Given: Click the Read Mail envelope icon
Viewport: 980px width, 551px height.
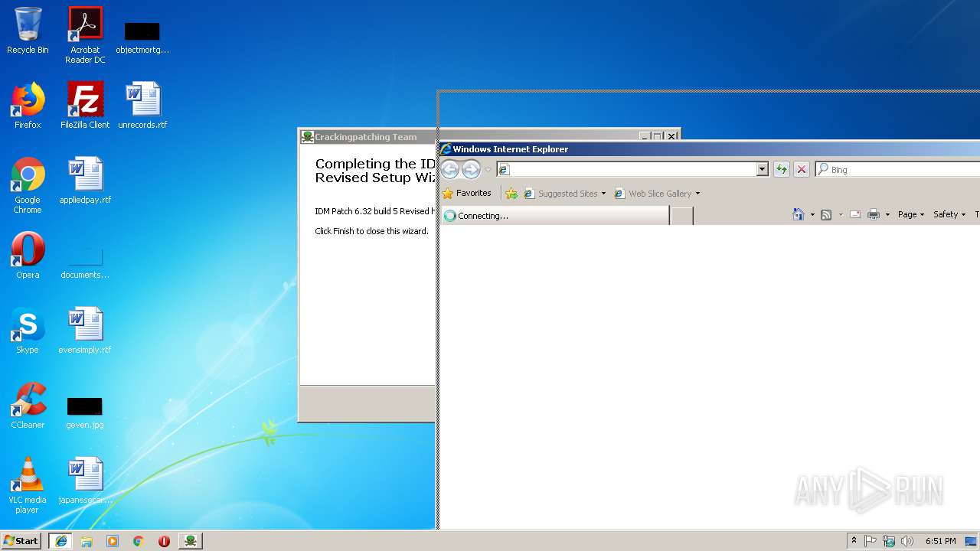Looking at the screenshot, I should click(855, 214).
